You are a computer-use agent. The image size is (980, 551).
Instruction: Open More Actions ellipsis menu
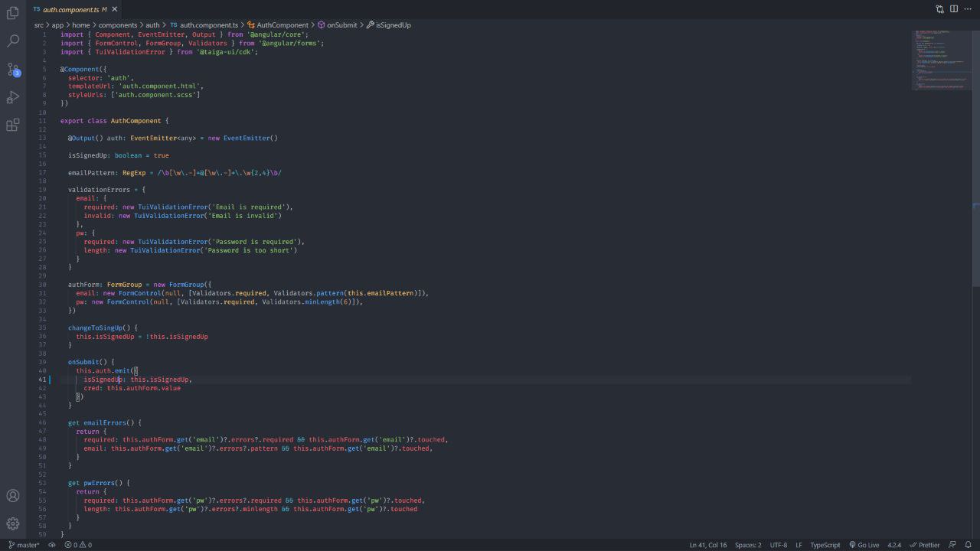[968, 9]
